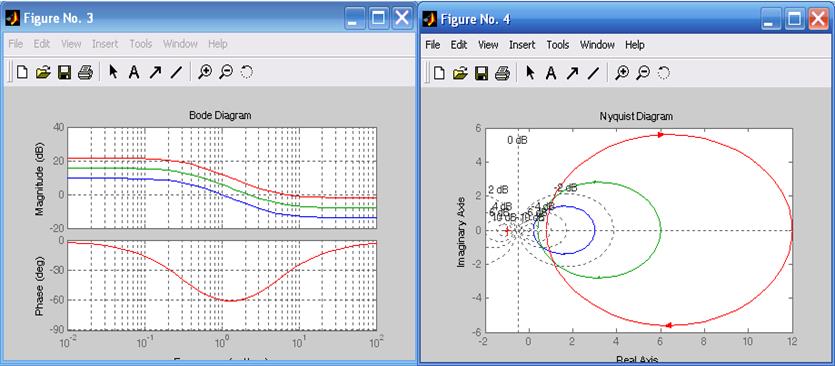The width and height of the screenshot is (835, 366).
Task: Select Edit Plot arrow tool in Figure No. 3
Action: point(113,72)
